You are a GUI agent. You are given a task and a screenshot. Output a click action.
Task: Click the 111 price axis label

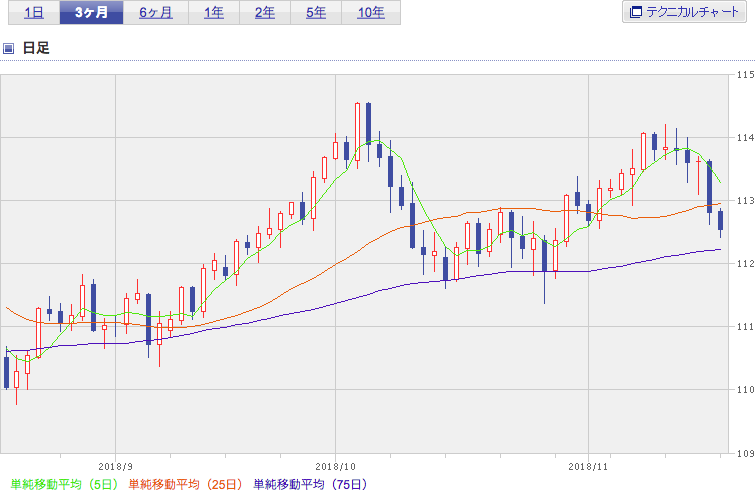[745, 327]
